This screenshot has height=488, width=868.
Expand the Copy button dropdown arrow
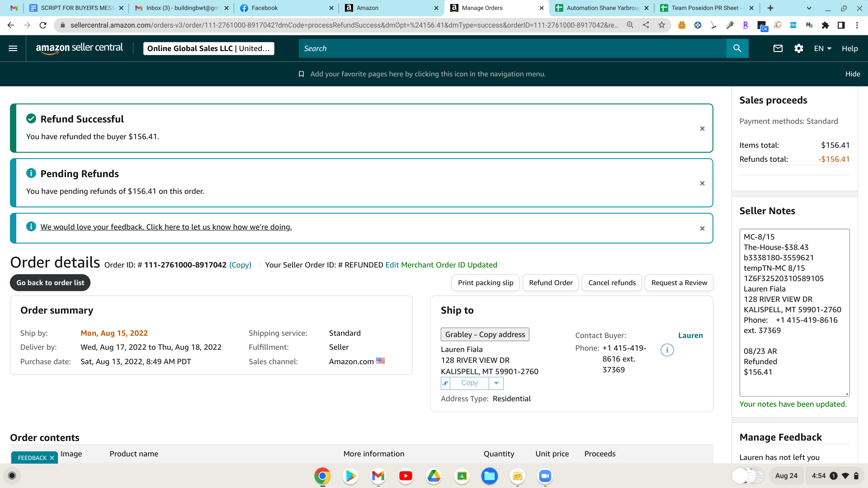(496, 383)
